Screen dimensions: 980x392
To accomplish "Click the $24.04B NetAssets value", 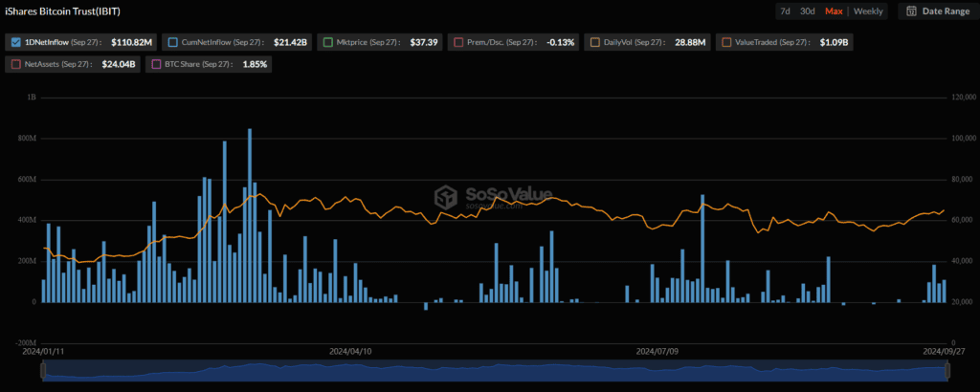I will [119, 64].
